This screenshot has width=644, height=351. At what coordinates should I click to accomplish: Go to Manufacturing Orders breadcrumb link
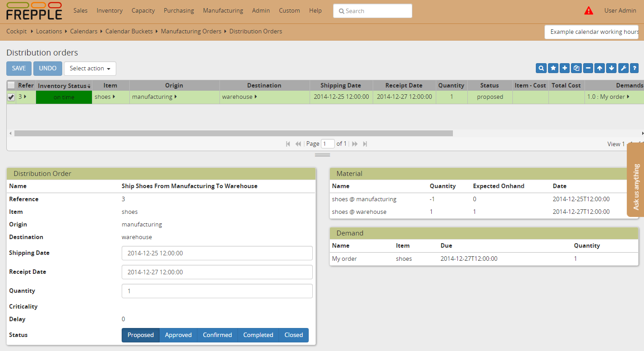[x=191, y=32]
